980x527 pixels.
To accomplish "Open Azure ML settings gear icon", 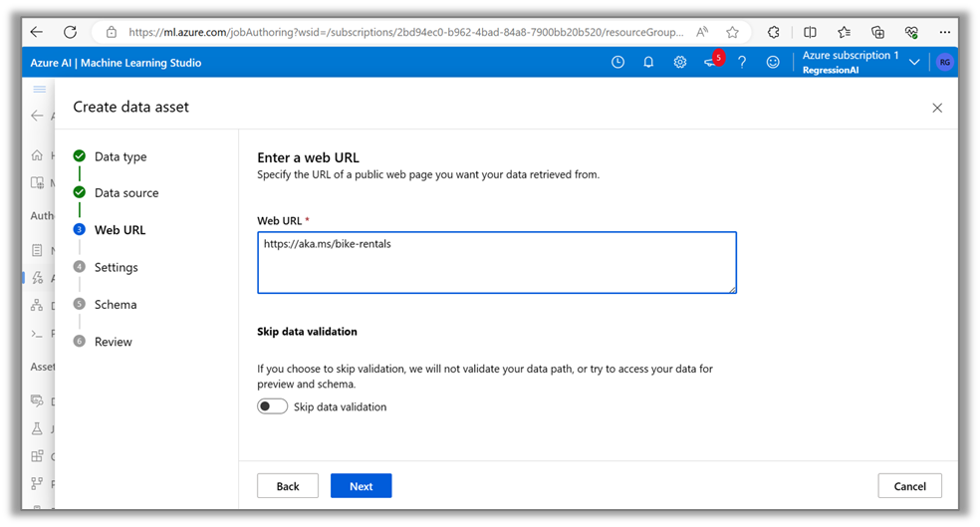I will pos(680,62).
